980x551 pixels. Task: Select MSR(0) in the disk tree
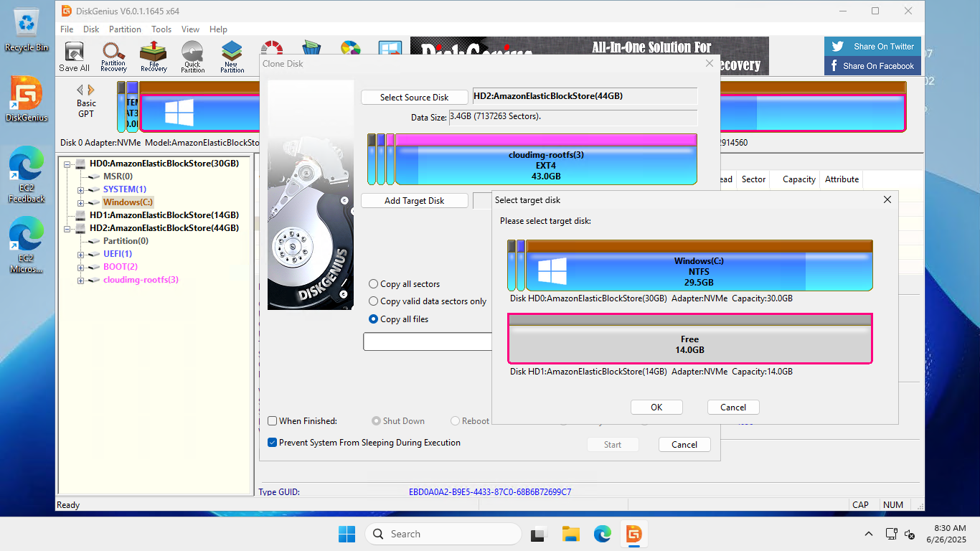(x=118, y=176)
